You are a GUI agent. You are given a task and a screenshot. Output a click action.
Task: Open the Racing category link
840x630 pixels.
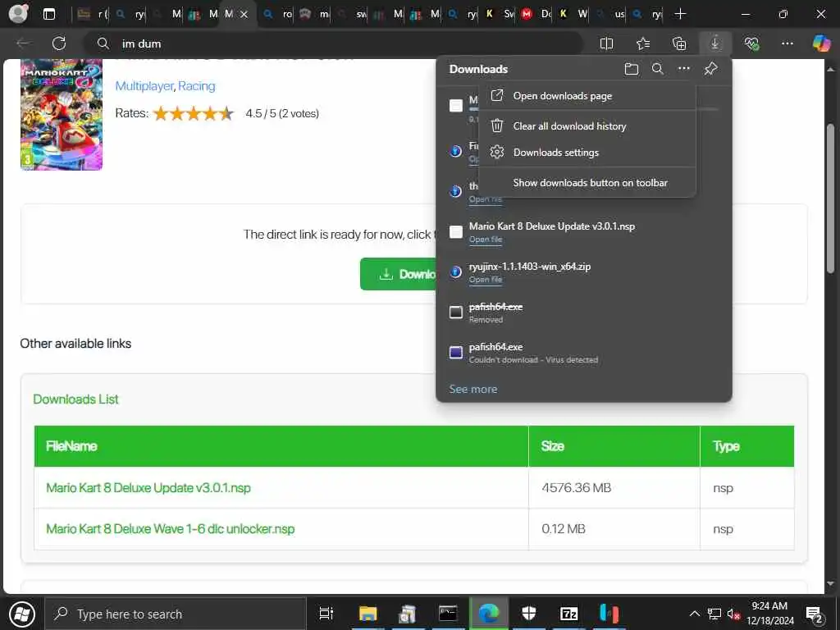[197, 85]
